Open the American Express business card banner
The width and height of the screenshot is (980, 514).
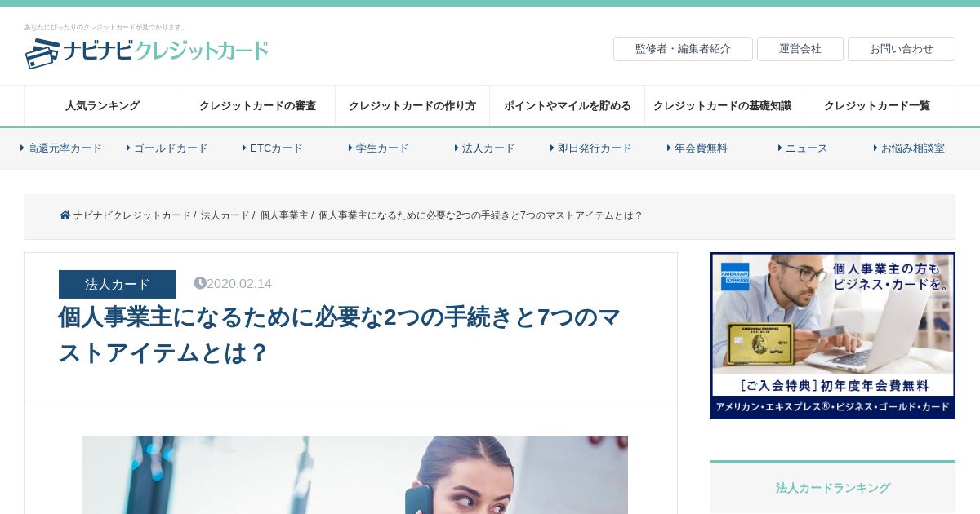(x=833, y=335)
